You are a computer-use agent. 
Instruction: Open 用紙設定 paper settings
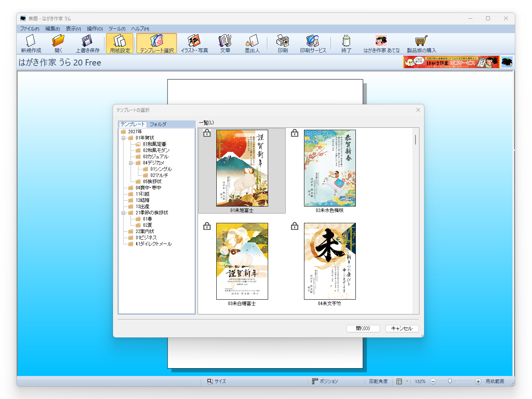coord(120,44)
